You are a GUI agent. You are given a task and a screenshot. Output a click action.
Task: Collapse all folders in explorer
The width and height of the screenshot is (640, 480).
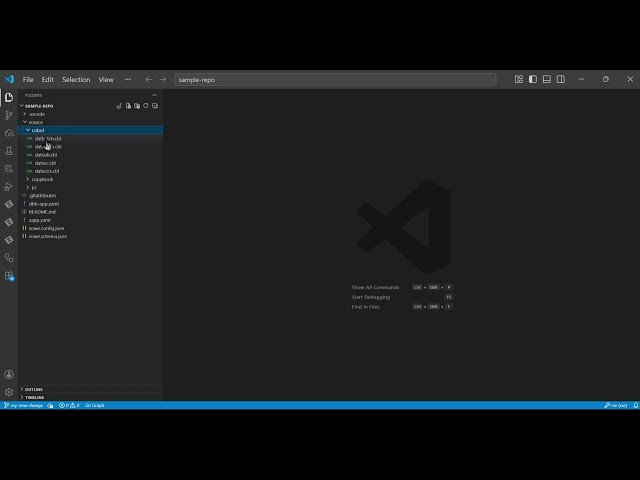tap(155, 106)
